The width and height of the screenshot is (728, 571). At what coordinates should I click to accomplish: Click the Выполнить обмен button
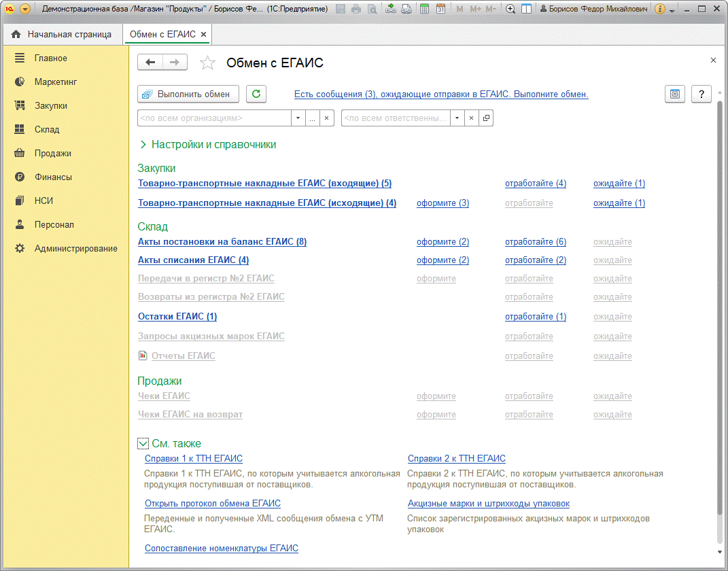pyautogui.click(x=188, y=94)
